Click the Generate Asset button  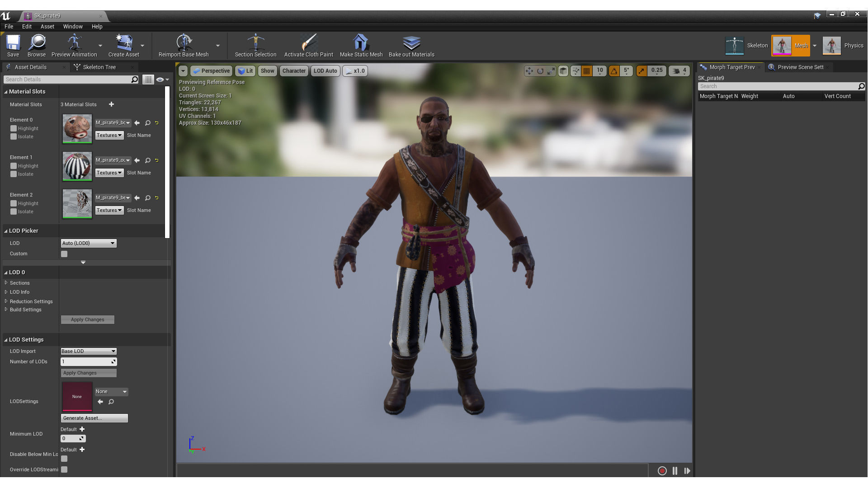[x=94, y=418]
